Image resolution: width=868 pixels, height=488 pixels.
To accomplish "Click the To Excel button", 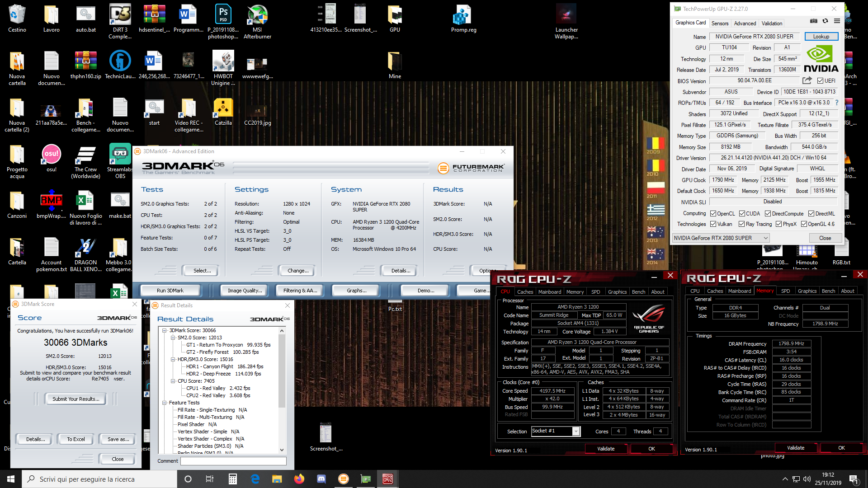I will 75,439.
